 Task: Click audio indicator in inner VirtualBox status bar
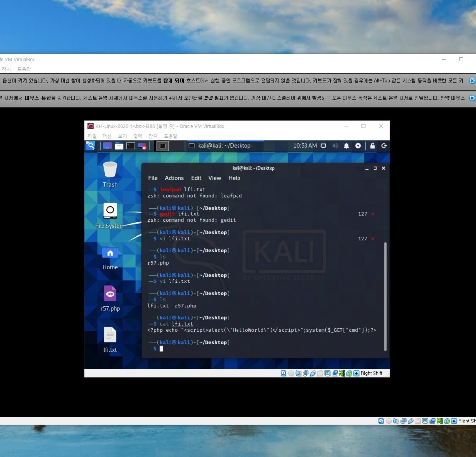pyautogui.click(x=298, y=373)
